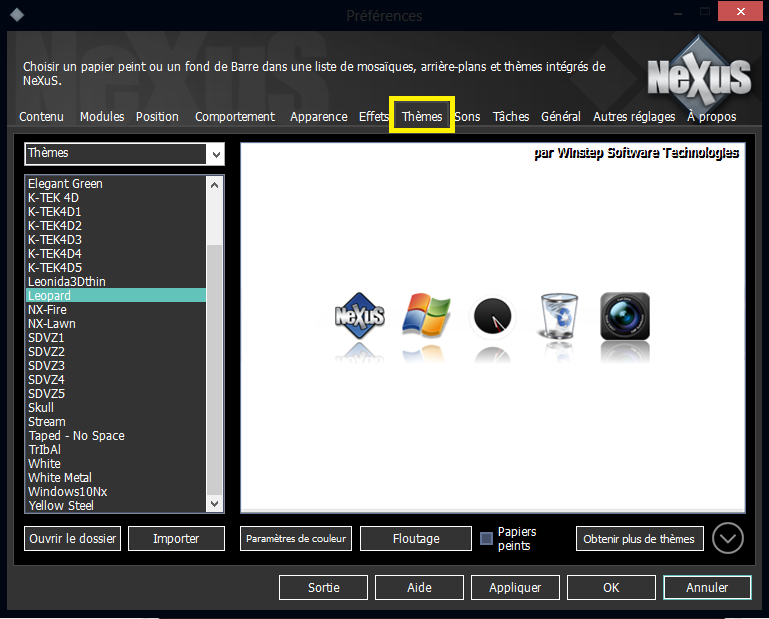The image size is (769, 619).
Task: Click the Aide button
Action: 419,588
